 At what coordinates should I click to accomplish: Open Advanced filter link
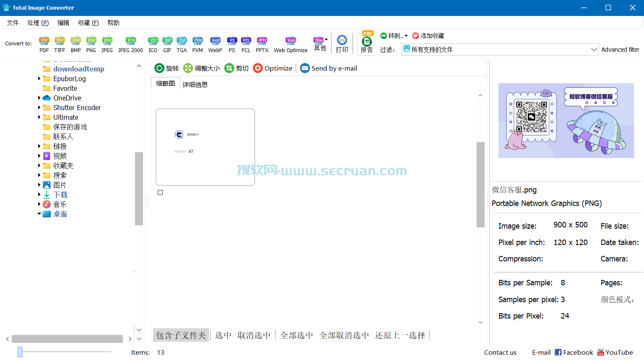(620, 50)
